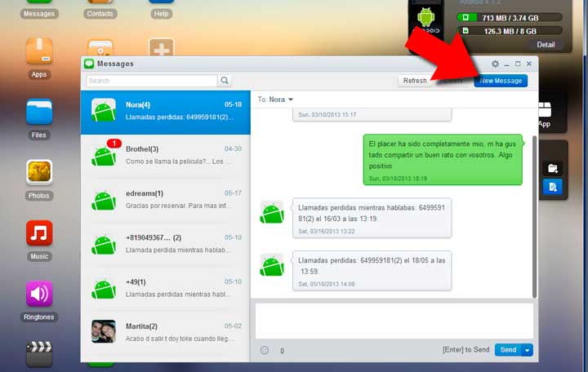
Task: Click message 'Llamadas perdidas mientras hablabas'
Action: pyautogui.click(x=372, y=218)
